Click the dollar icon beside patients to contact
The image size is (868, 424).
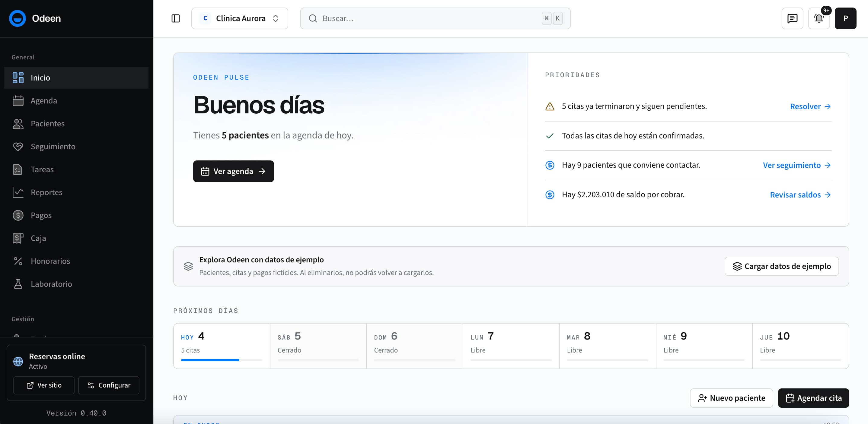pyautogui.click(x=550, y=165)
